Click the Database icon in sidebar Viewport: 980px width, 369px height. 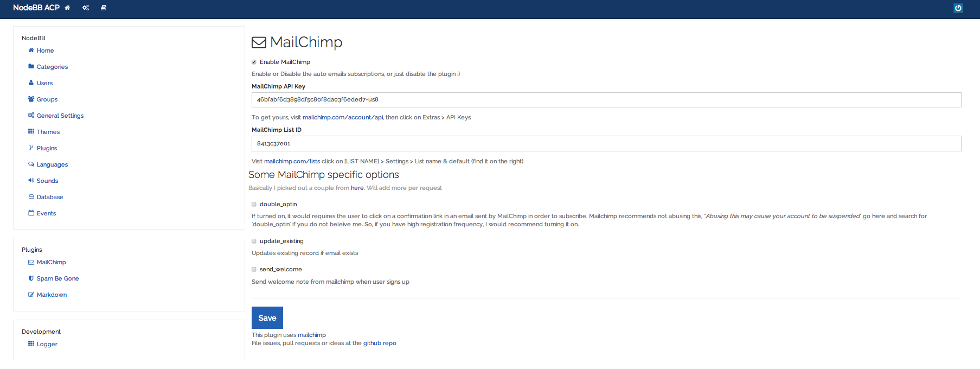31,197
